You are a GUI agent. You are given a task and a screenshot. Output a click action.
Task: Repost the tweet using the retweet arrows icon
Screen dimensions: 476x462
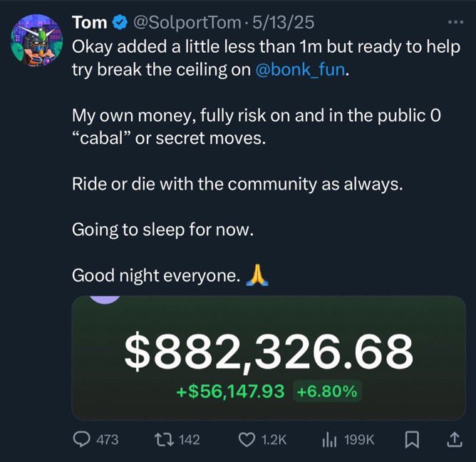pos(164,439)
